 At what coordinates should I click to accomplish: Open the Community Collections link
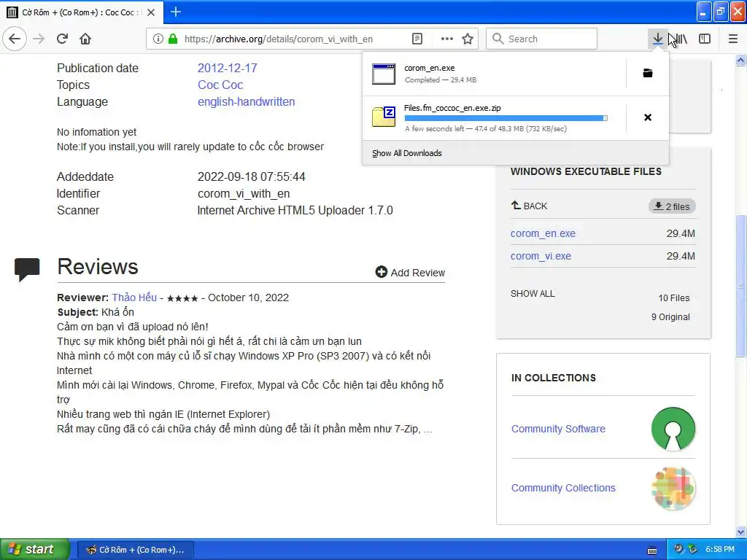pos(563,488)
